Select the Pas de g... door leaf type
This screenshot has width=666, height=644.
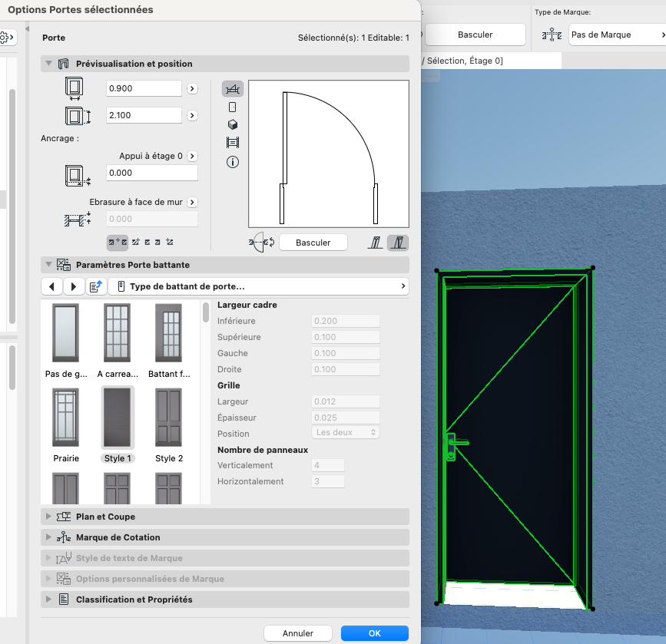pyautogui.click(x=66, y=341)
